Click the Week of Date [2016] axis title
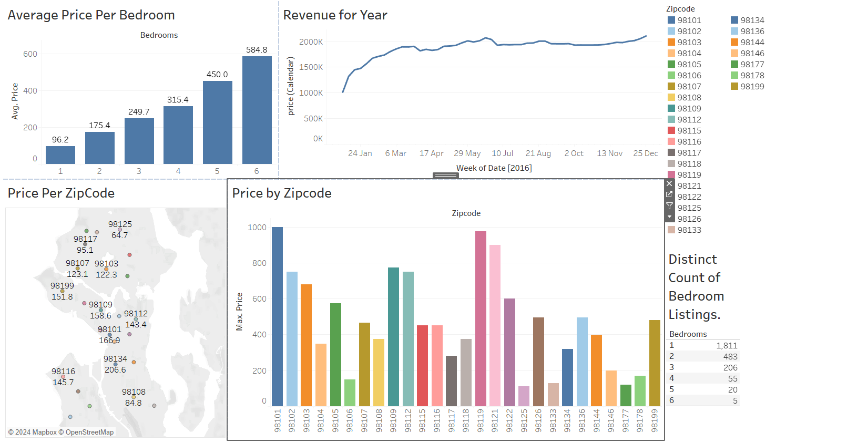The width and height of the screenshot is (868, 443). click(x=494, y=168)
